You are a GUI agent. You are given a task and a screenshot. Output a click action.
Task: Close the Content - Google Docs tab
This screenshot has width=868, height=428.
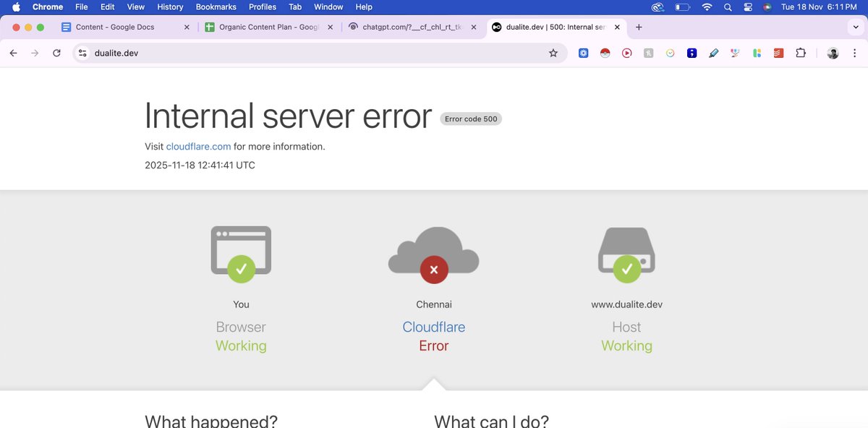click(187, 27)
